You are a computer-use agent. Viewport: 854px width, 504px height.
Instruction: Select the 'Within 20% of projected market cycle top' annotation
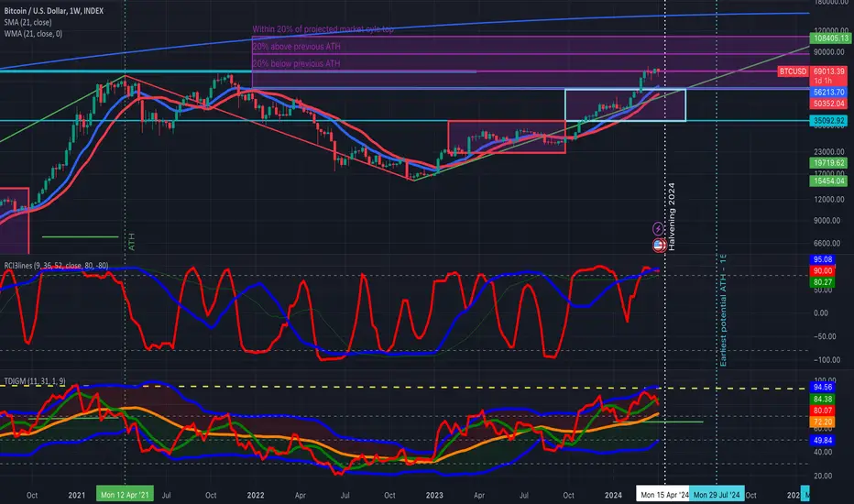point(323,29)
